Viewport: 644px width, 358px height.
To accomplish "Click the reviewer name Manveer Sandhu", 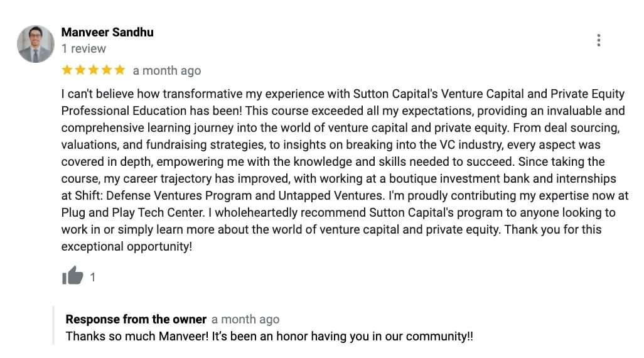I will coord(107,32).
